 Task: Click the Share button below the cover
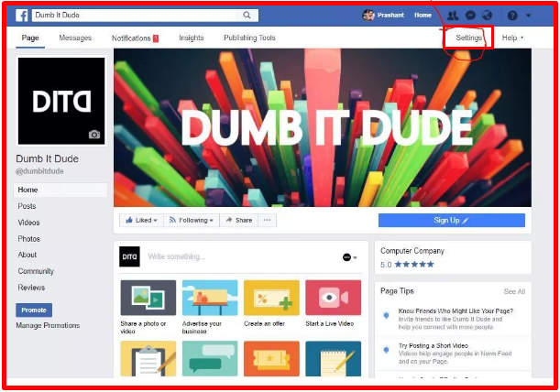(x=239, y=221)
